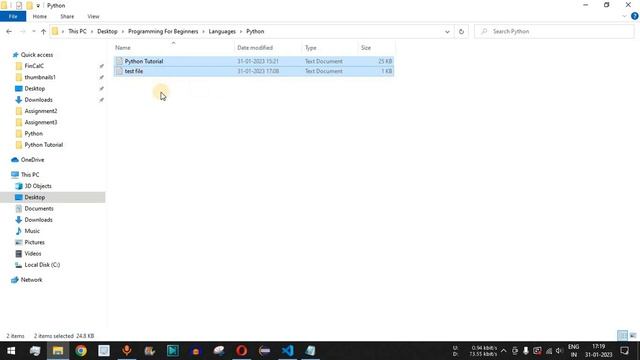Image resolution: width=640 pixels, height=360 pixels.
Task: Open Opera browser from taskbar
Action: pyautogui.click(x=241, y=351)
